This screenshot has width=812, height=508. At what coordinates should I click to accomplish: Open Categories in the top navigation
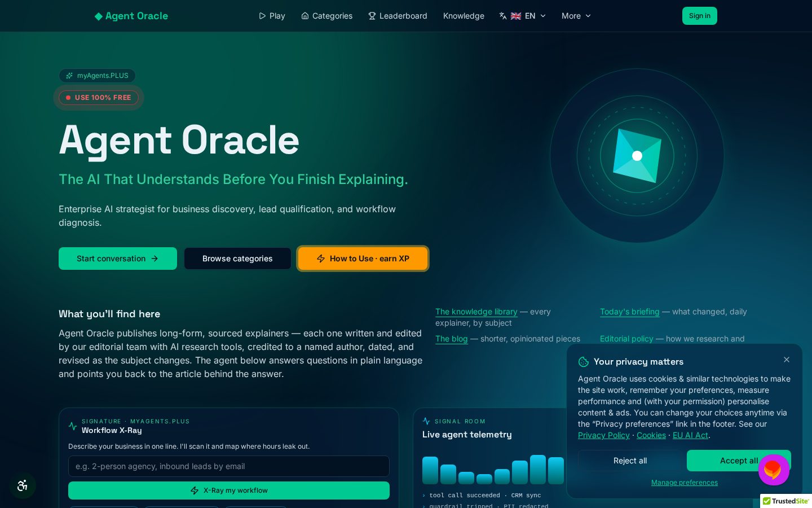click(x=327, y=16)
